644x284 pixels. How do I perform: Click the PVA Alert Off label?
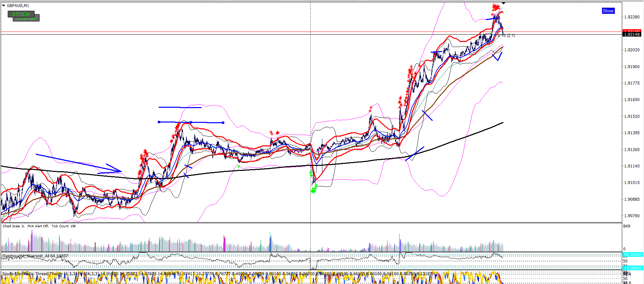(x=38, y=226)
